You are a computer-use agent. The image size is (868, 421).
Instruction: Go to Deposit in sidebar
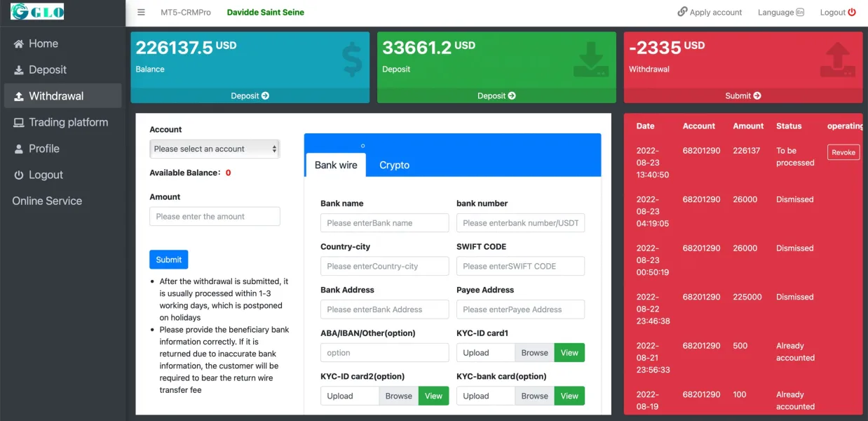point(47,69)
